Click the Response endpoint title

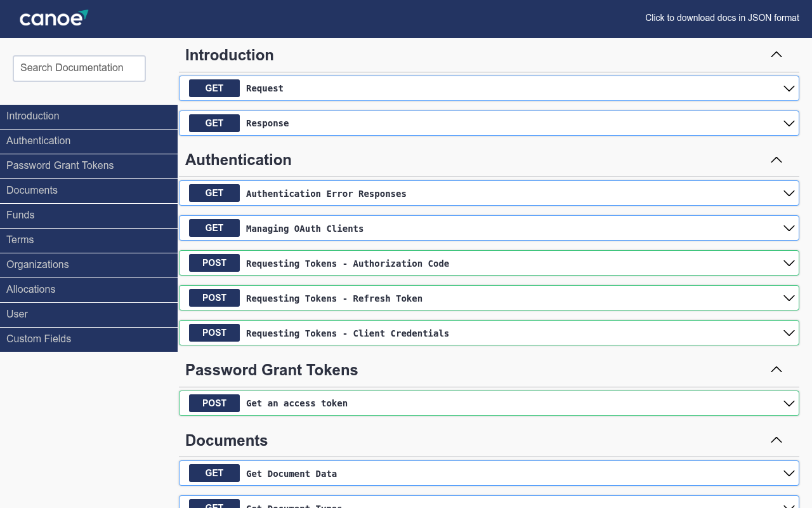[x=267, y=123]
